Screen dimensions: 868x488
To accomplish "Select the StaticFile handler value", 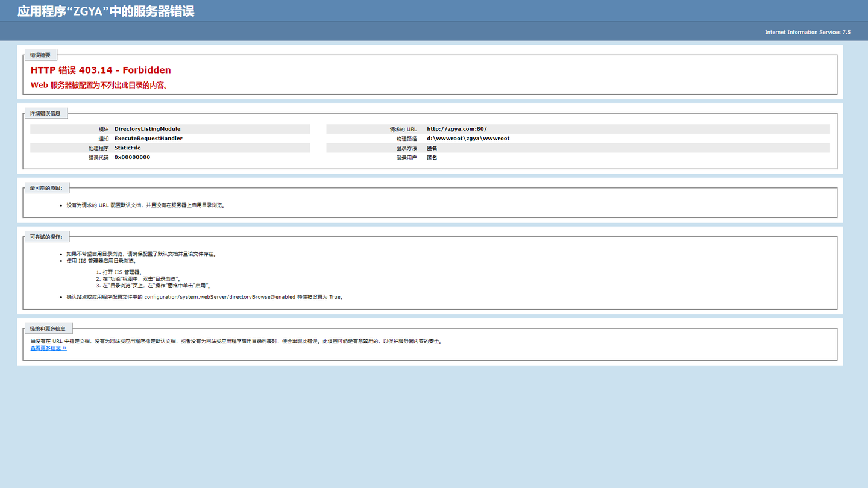I will 127,148.
